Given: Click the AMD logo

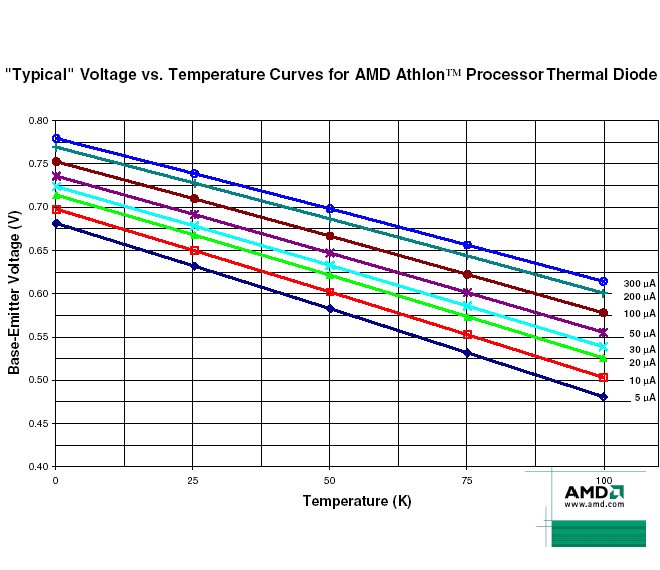Looking at the screenshot, I should (x=594, y=492).
